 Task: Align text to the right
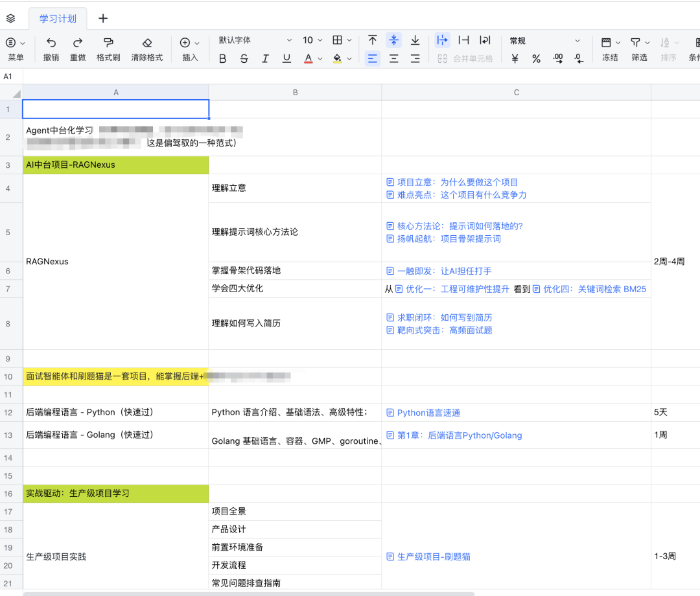415,58
